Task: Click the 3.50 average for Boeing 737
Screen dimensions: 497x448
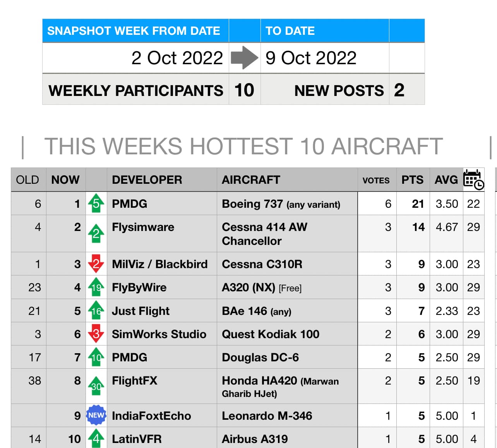Action: point(447,204)
